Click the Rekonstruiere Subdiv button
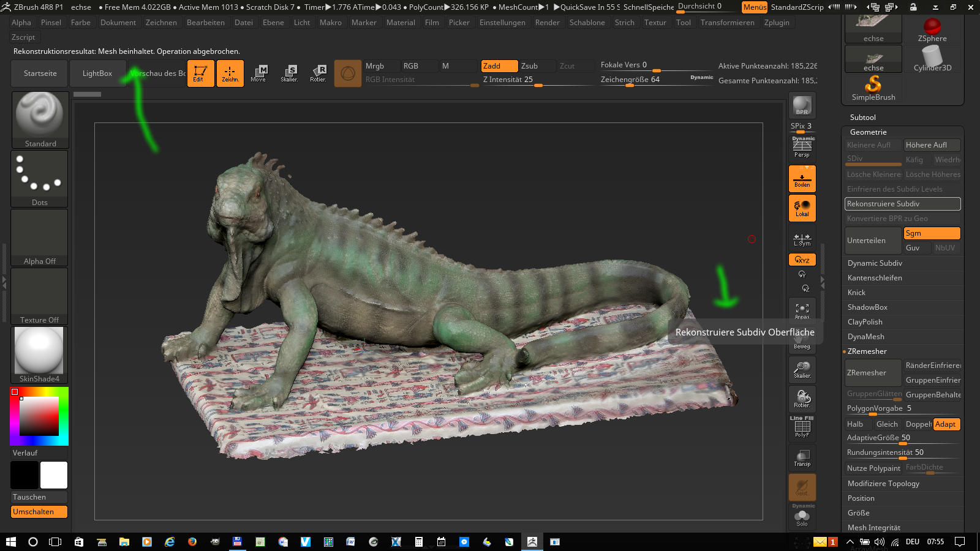 click(902, 204)
